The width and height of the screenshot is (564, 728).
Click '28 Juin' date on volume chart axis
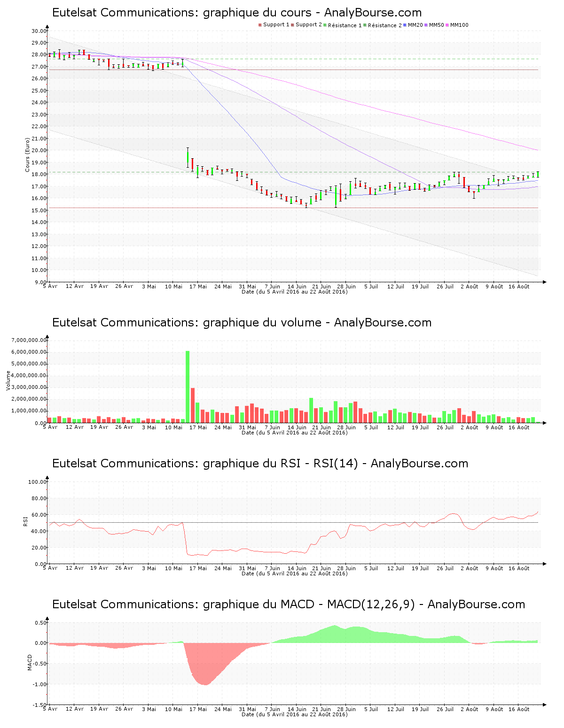[x=346, y=427]
